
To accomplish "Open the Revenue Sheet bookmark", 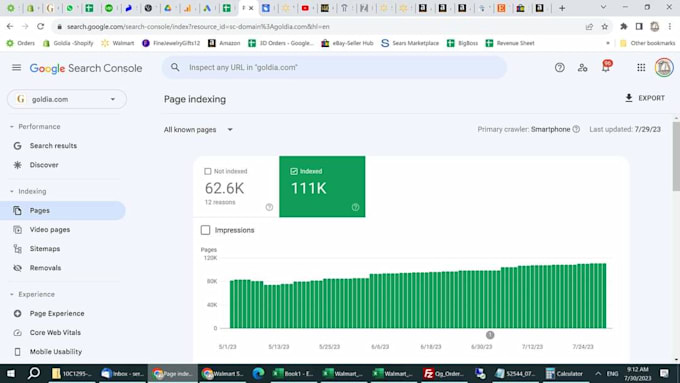I will [x=510, y=43].
